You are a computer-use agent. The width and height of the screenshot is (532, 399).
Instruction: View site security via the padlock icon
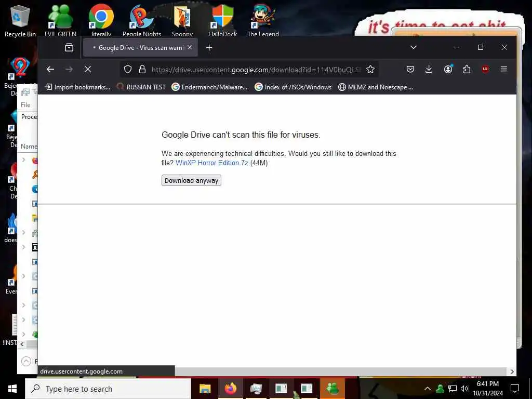142,70
